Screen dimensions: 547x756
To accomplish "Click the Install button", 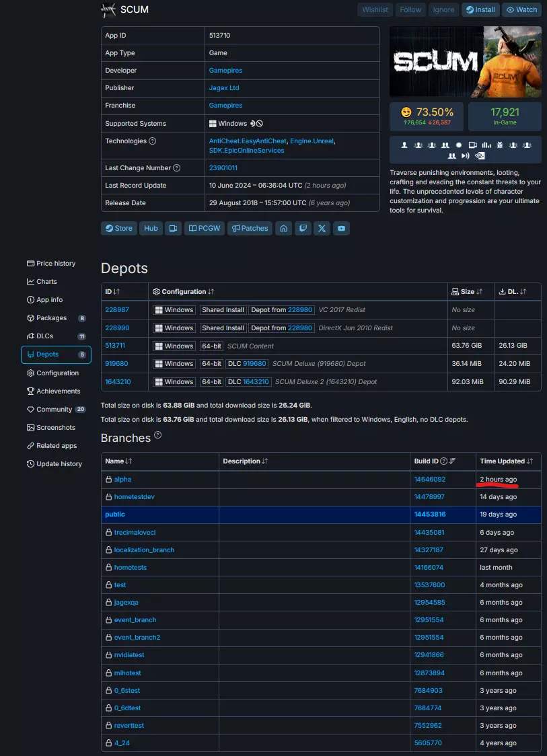I will (480, 9).
